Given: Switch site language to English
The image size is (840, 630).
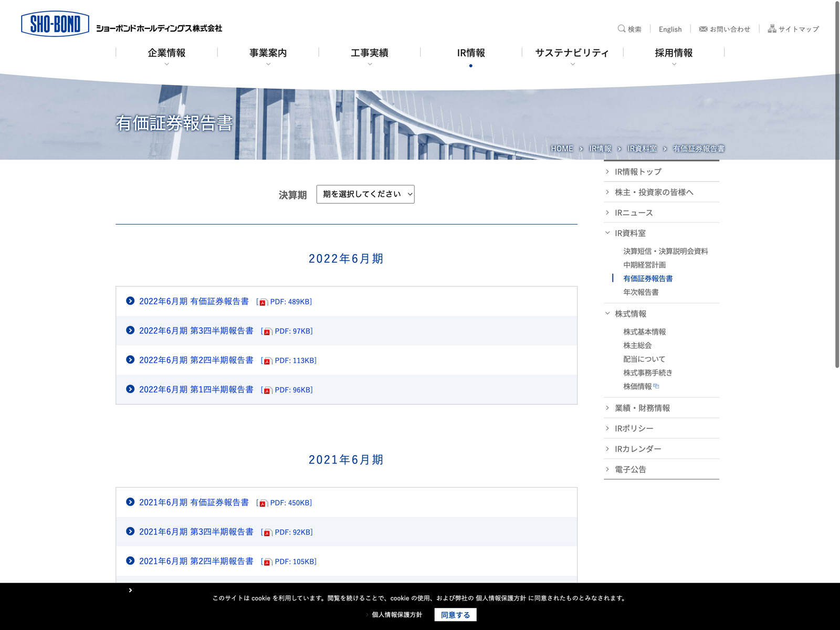Looking at the screenshot, I should pos(670,29).
